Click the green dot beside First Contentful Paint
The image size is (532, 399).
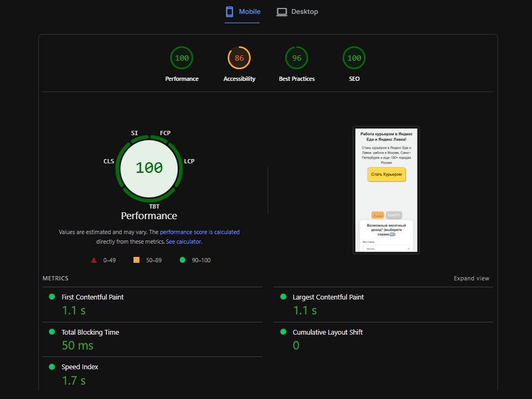(52, 296)
